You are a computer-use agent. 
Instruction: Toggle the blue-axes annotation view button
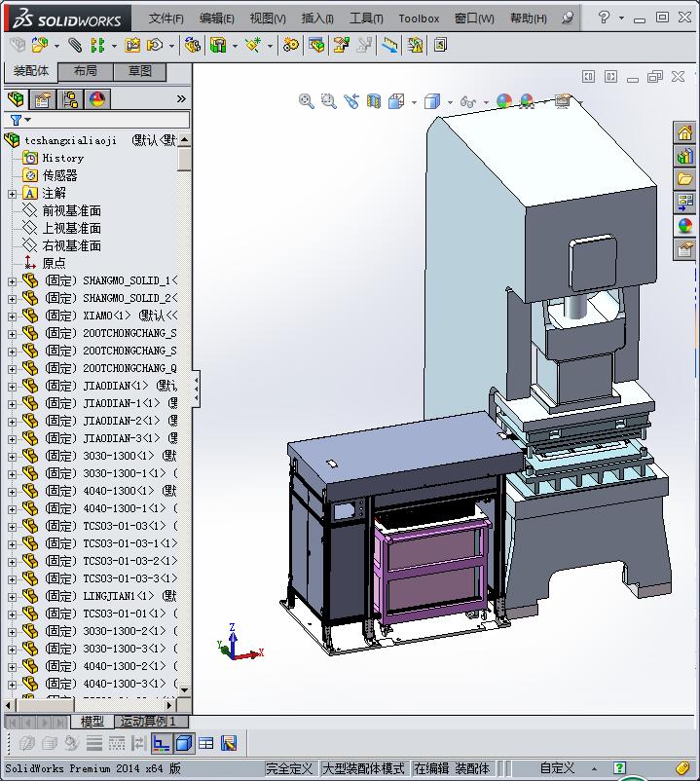click(x=161, y=743)
